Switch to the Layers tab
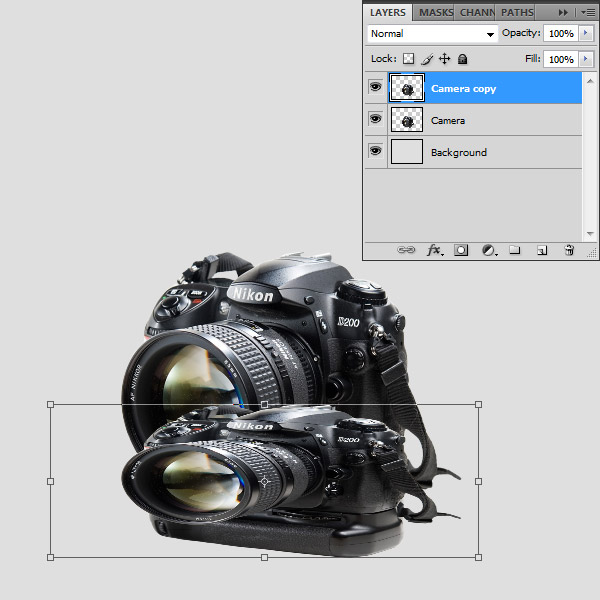The height and width of the screenshot is (600, 600). click(x=387, y=13)
